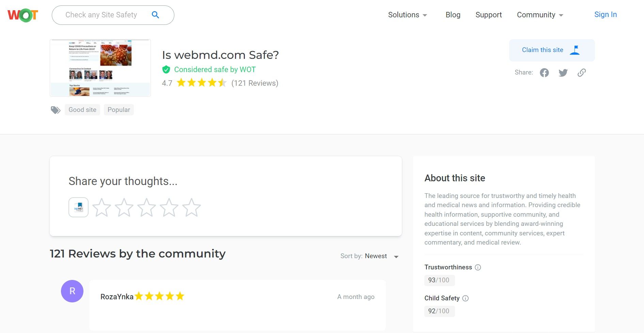Click the Trustworthiness info icon

tap(478, 267)
